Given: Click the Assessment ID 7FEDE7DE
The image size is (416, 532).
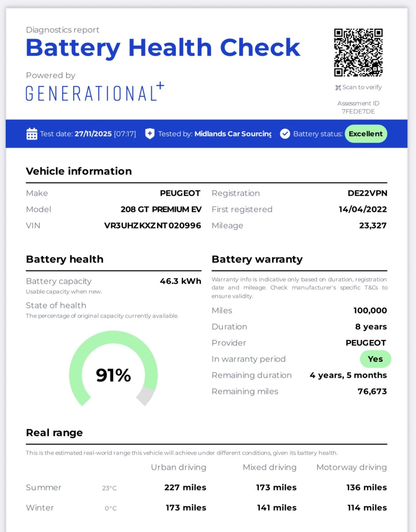Looking at the screenshot, I should [358, 111].
